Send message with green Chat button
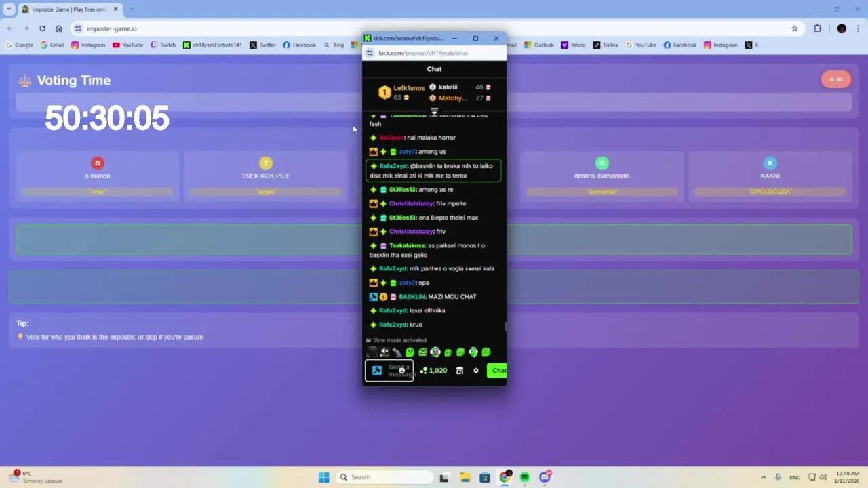The height and width of the screenshot is (488, 868). coord(497,371)
